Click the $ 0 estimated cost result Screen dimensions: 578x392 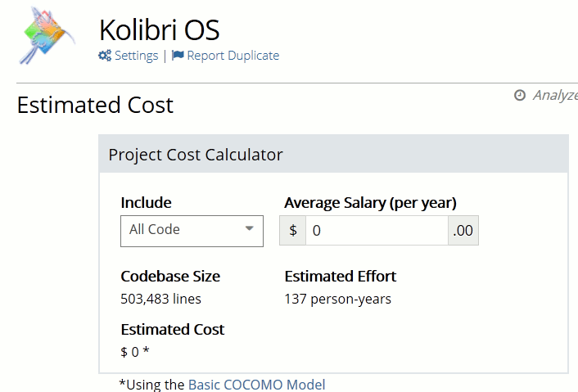[134, 352]
